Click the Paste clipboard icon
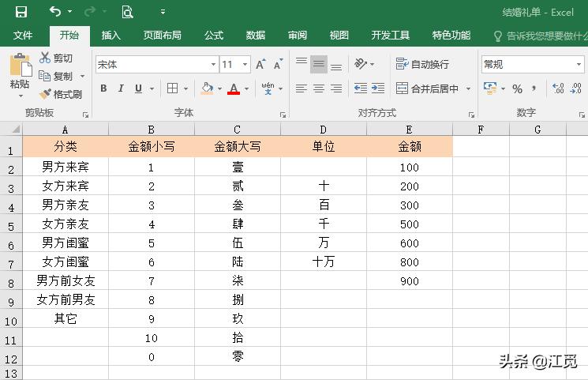 (20, 65)
